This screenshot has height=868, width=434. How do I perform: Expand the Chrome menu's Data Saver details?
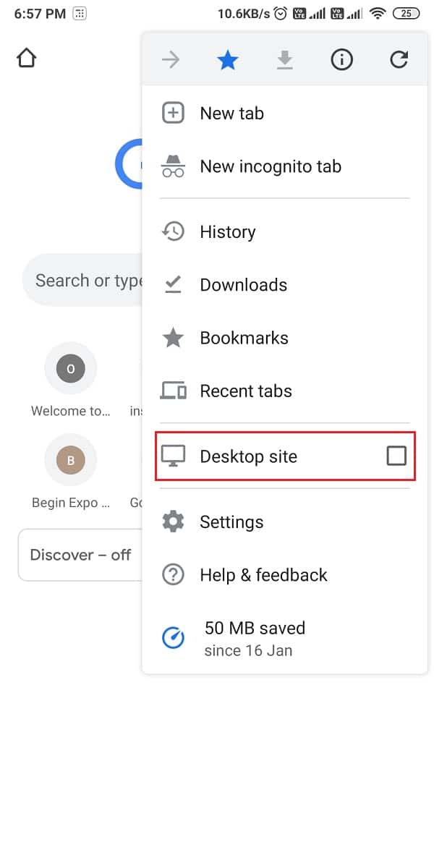[255, 637]
